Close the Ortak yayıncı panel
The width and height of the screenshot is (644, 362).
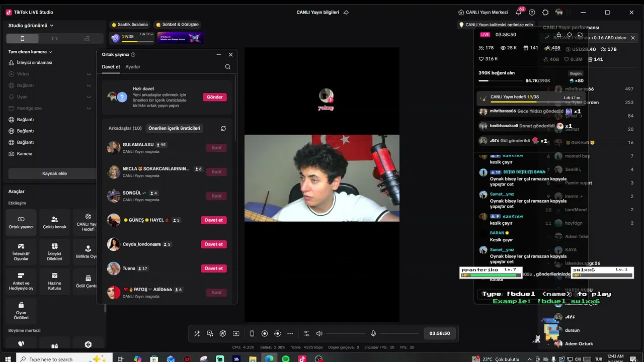230,55
